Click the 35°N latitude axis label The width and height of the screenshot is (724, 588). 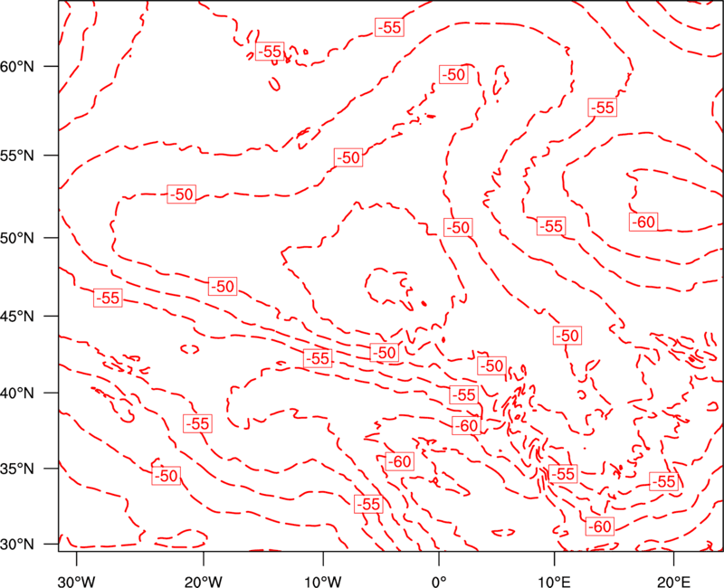coord(17,469)
